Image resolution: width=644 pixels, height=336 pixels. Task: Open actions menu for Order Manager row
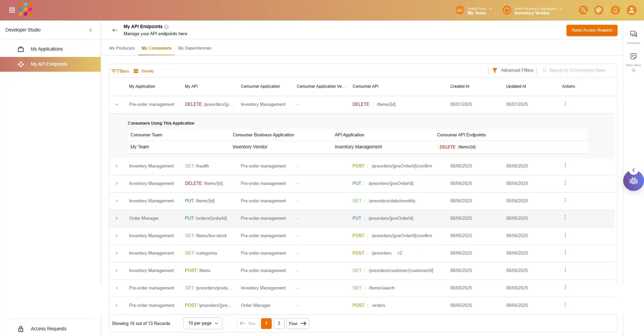click(565, 218)
